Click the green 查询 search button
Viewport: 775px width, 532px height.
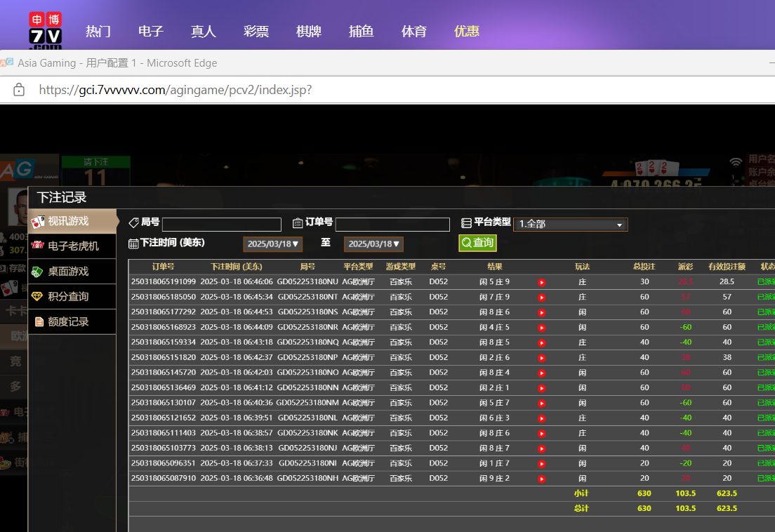pyautogui.click(x=477, y=243)
